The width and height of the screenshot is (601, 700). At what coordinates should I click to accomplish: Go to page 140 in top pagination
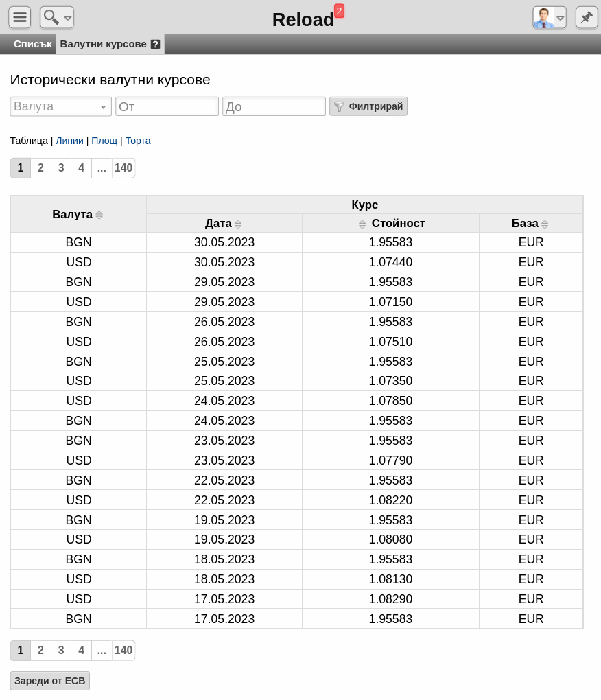click(123, 168)
